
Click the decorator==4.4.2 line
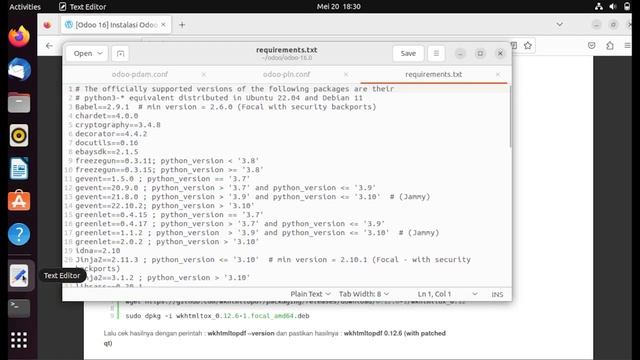(111, 134)
